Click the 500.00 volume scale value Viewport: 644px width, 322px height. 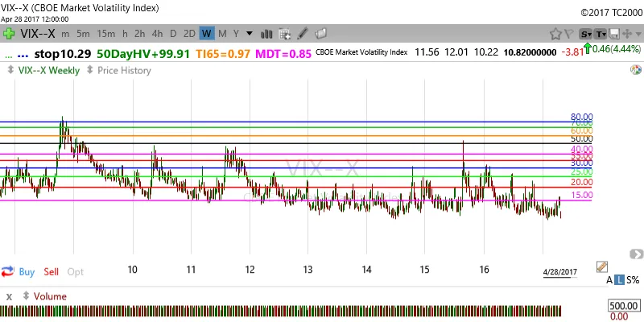(623, 306)
